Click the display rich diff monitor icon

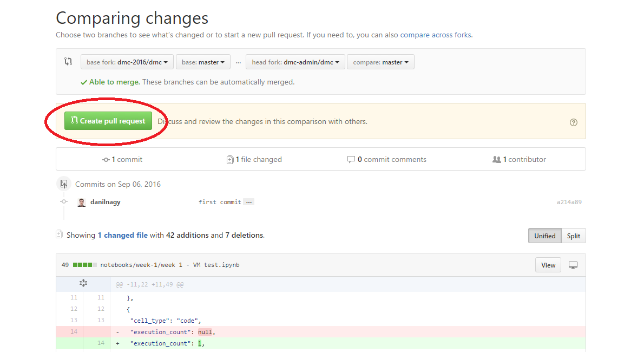coord(573,265)
